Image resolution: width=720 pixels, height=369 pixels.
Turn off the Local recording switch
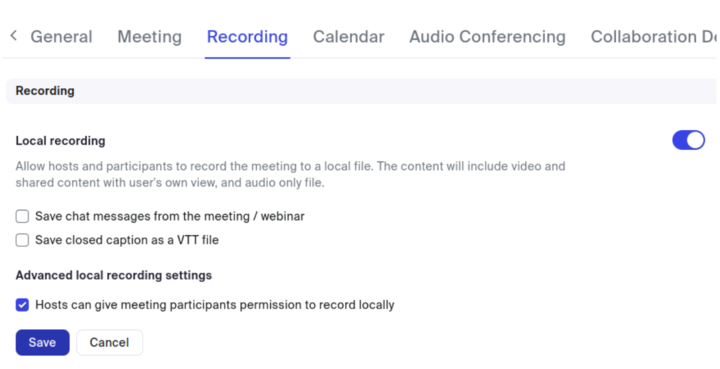(688, 140)
